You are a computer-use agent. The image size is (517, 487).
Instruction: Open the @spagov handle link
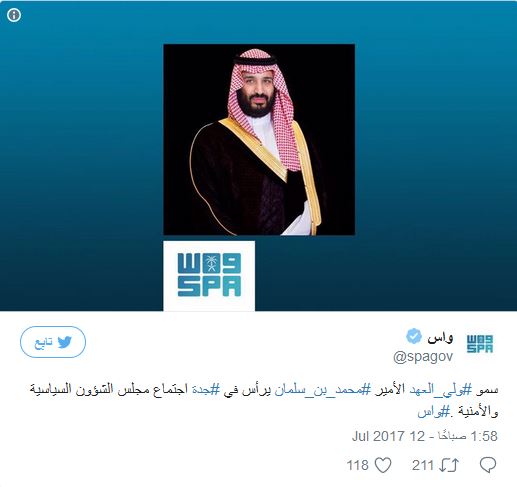[x=423, y=357]
